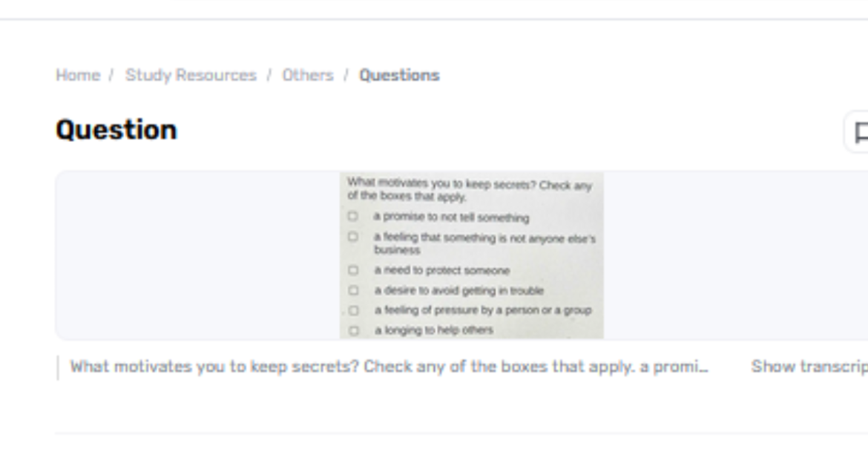The image size is (868, 475).
Task: Click the truncated transcript preview text
Action: tap(389, 367)
